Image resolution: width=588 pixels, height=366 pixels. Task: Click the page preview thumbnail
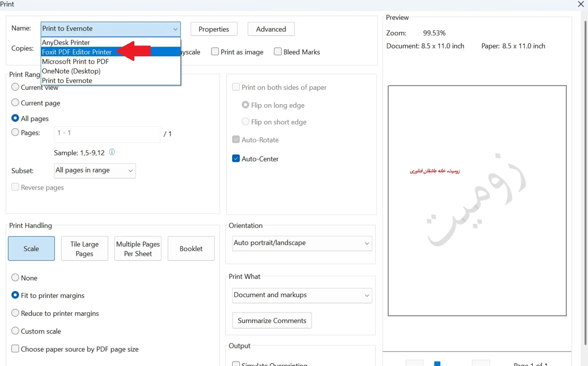(477, 201)
